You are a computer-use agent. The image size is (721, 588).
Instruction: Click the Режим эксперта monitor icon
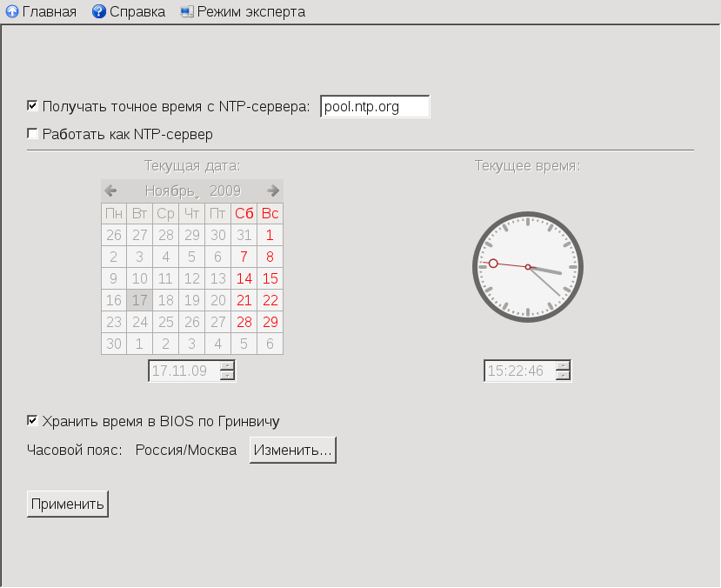point(187,12)
